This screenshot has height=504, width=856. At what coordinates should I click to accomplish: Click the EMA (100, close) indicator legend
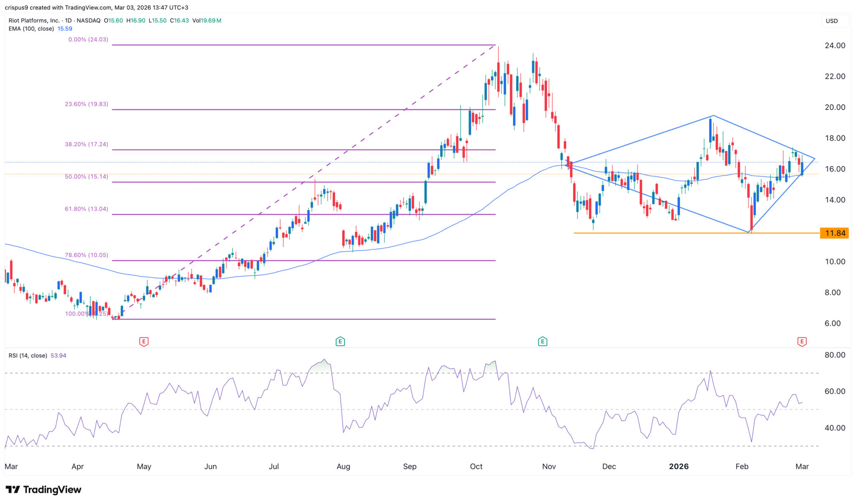(x=31, y=29)
